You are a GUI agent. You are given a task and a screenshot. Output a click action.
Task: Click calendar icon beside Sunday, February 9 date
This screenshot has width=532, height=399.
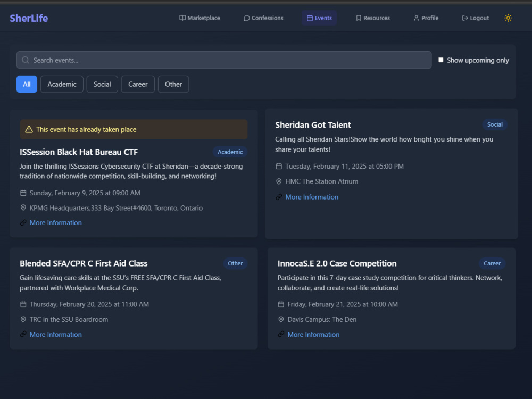(23, 193)
